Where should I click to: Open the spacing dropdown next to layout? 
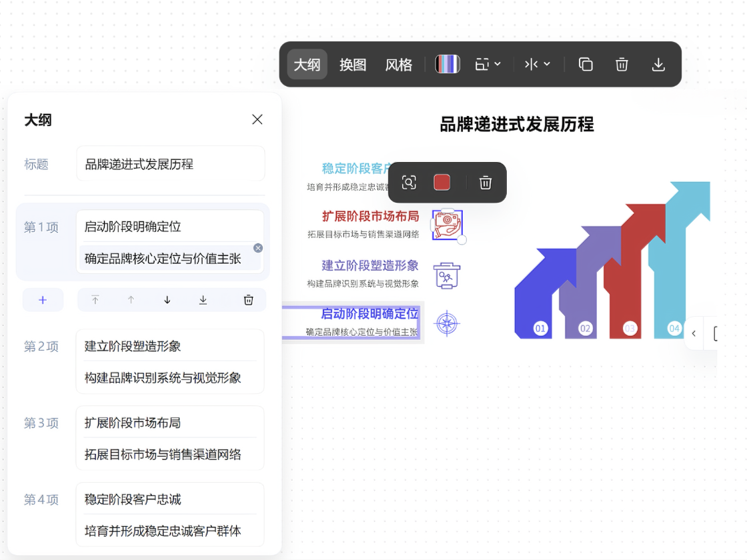(537, 64)
